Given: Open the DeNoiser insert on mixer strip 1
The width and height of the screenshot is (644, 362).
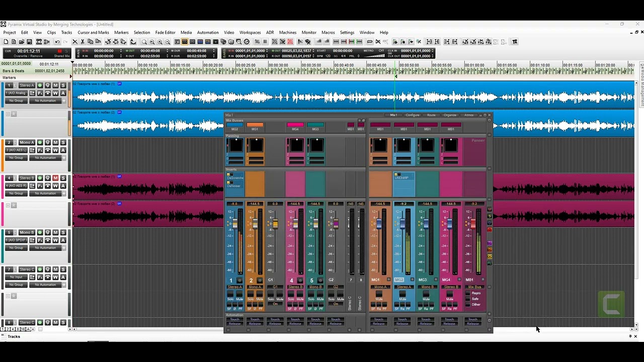Looking at the screenshot, I should (x=234, y=186).
